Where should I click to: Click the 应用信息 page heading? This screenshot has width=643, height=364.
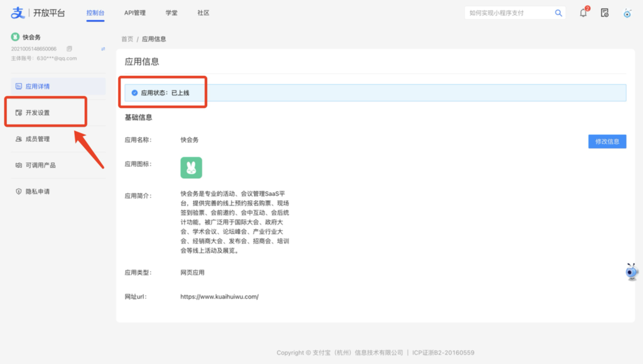point(141,62)
